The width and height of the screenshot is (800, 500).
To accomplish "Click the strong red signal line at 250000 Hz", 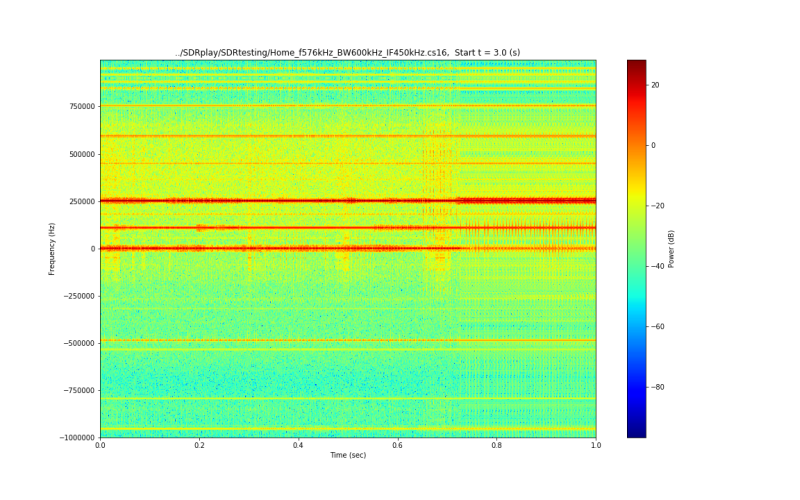I will click(x=348, y=201).
